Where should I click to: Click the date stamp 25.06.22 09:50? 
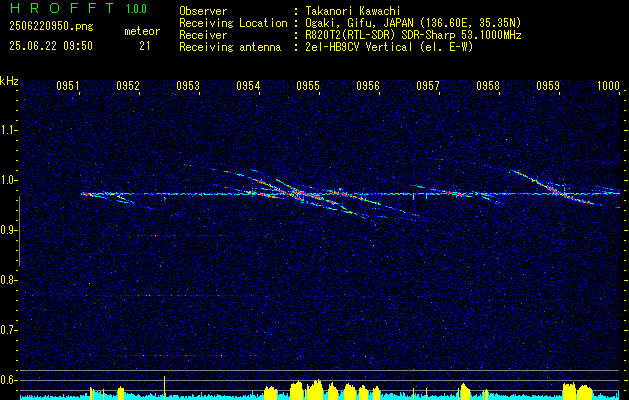(51, 46)
